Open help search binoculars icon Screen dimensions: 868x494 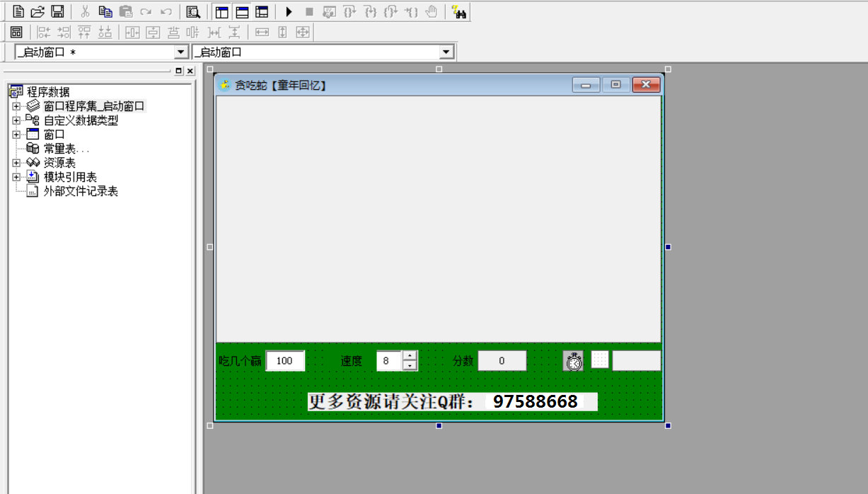tap(458, 11)
